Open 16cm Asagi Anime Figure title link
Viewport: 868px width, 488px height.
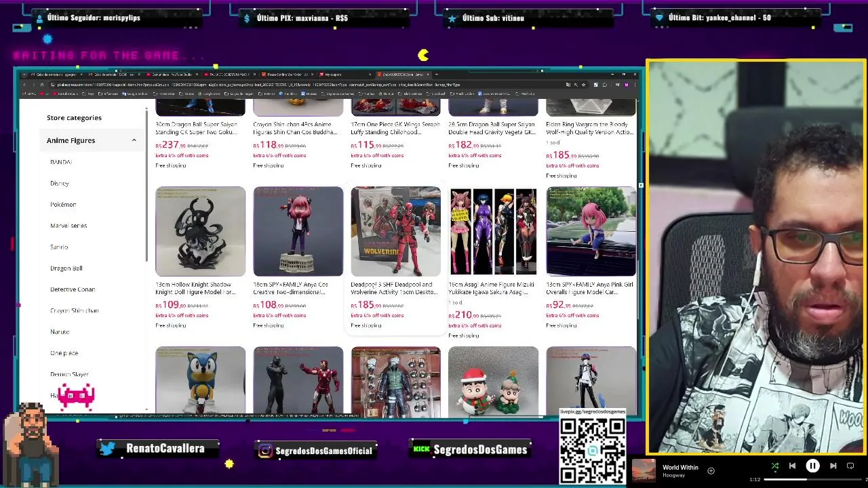point(492,288)
